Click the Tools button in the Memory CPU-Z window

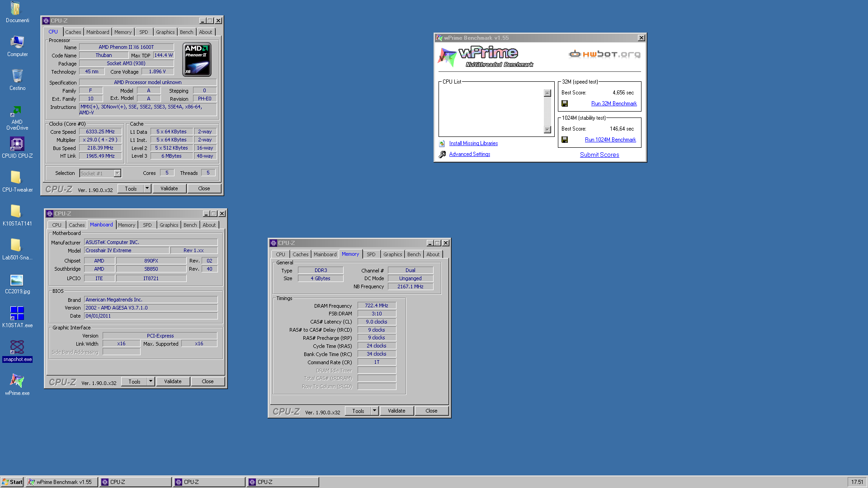(x=358, y=411)
